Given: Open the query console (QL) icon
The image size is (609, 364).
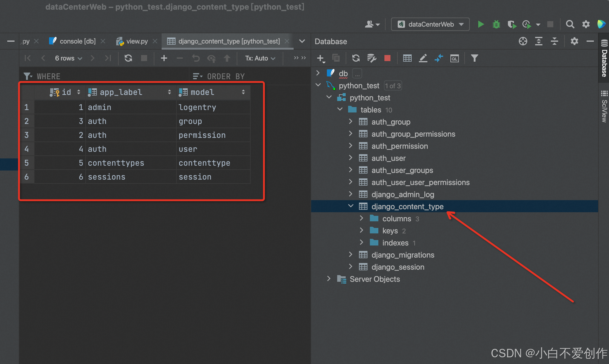Looking at the screenshot, I should click(x=454, y=58).
